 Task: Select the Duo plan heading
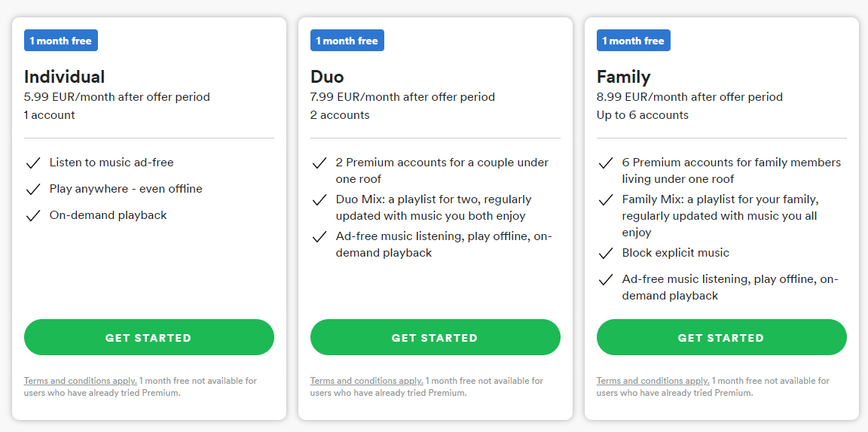pos(327,77)
